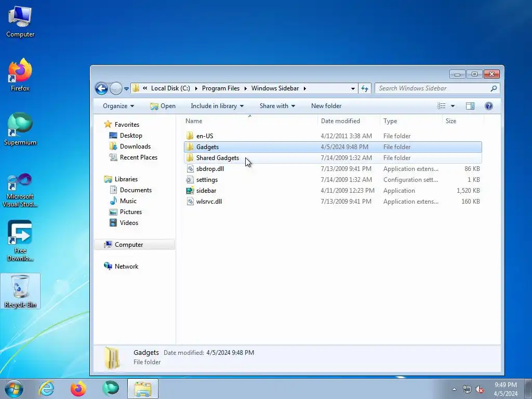The height and width of the screenshot is (399, 532).
Task: Open the recent pages dropdown arrow
Action: [x=126, y=89]
